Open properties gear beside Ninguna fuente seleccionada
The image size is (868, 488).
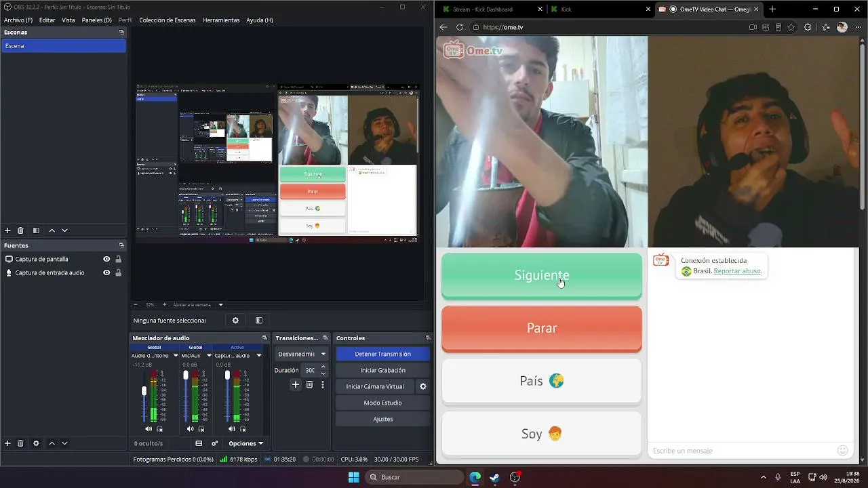(x=235, y=321)
